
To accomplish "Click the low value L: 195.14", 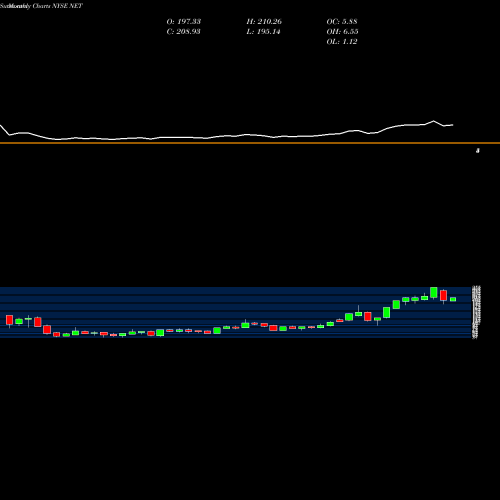I will [263, 32].
